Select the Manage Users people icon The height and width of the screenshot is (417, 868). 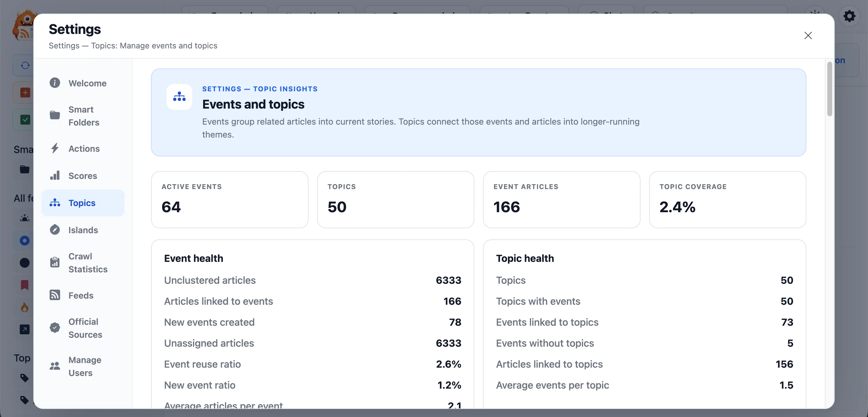[55, 366]
